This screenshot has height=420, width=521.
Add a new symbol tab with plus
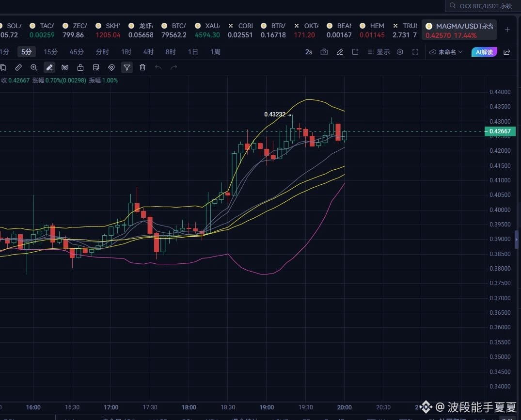click(x=507, y=30)
